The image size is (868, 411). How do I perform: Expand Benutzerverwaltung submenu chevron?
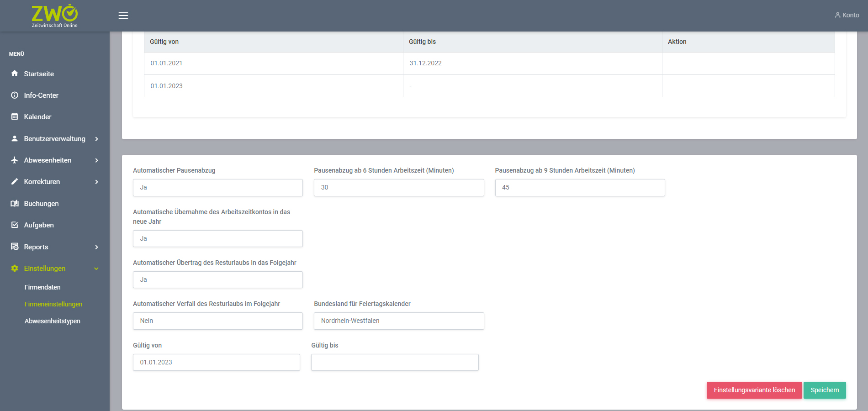pyautogui.click(x=96, y=139)
